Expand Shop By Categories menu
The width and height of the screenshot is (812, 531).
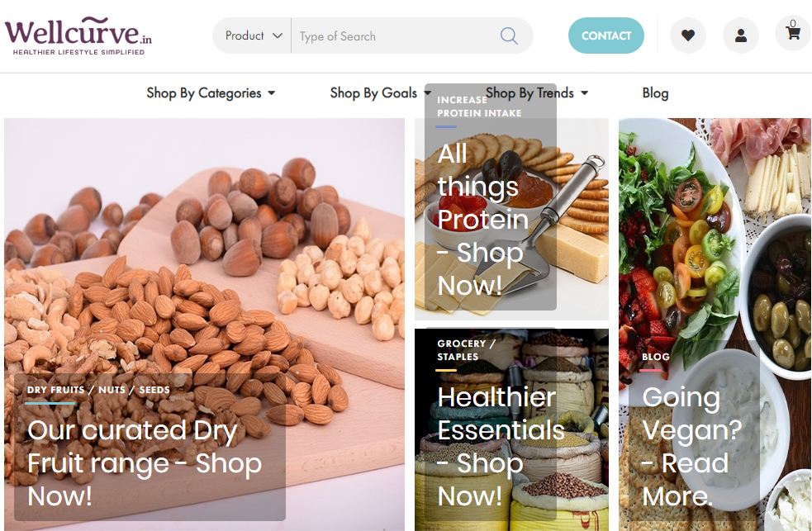coord(211,93)
